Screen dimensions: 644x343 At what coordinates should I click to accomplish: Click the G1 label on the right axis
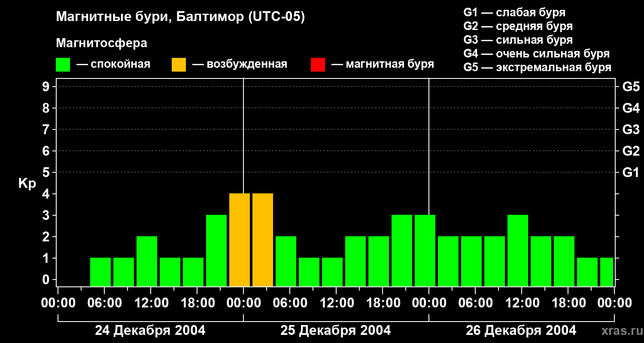(x=631, y=172)
